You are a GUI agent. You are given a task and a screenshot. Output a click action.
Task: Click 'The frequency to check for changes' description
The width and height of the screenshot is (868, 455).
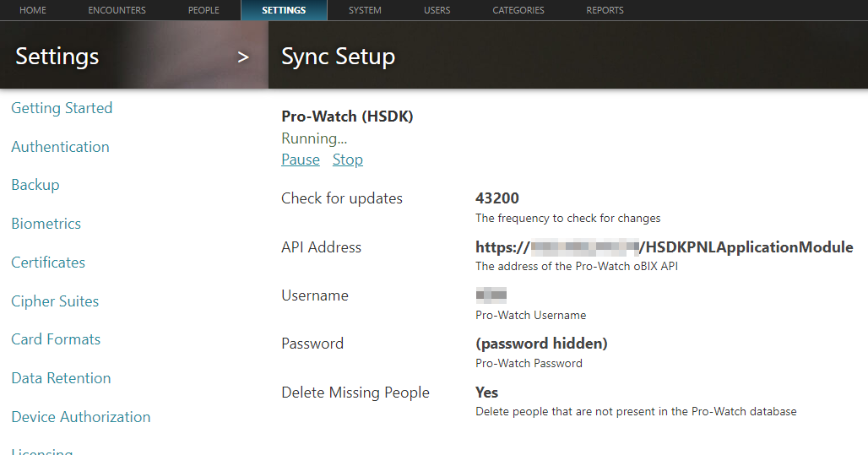coord(568,218)
